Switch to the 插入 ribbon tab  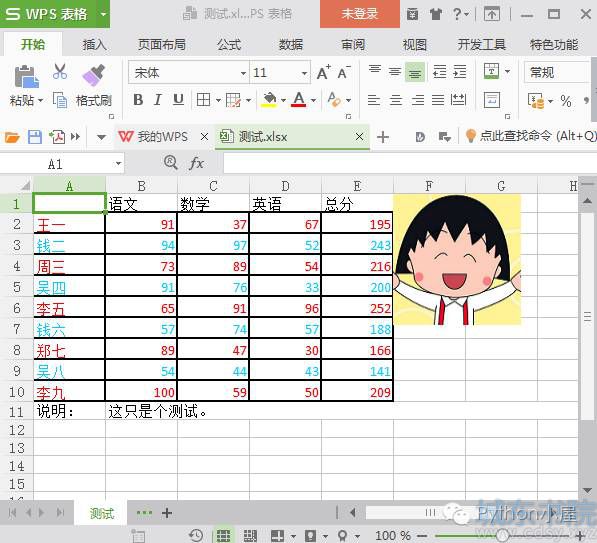tap(94, 45)
